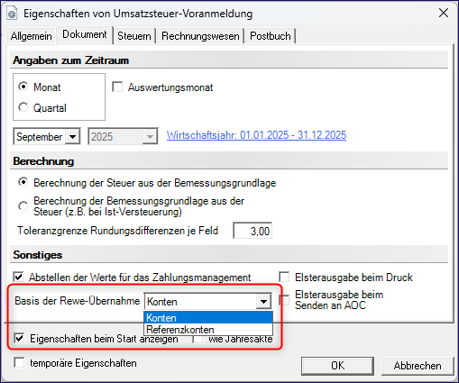Click the dialog title bar document icon

coord(12,14)
